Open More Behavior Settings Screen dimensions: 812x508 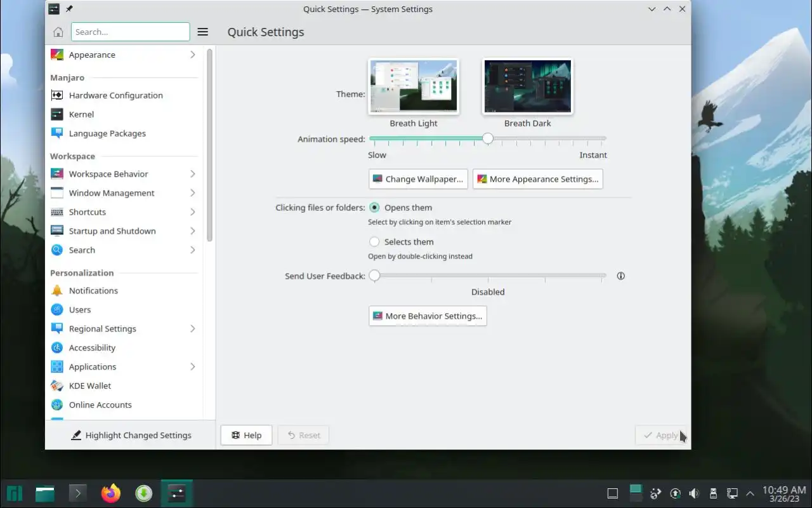coord(428,316)
